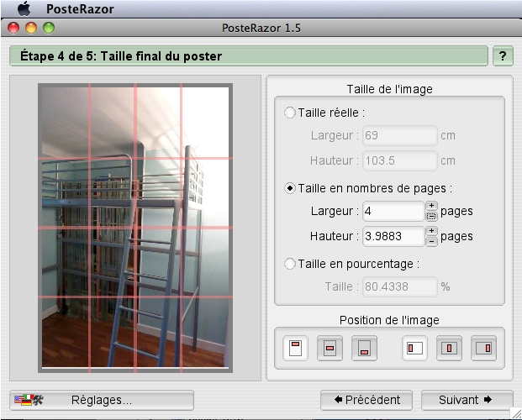The image size is (522, 420).
Task: Click the Hauteur pages field showing 3.9883
Action: point(393,236)
